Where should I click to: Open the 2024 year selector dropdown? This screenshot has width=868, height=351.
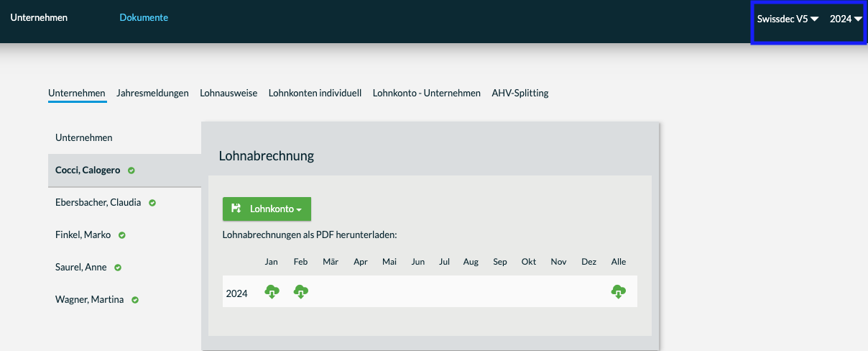click(x=846, y=19)
